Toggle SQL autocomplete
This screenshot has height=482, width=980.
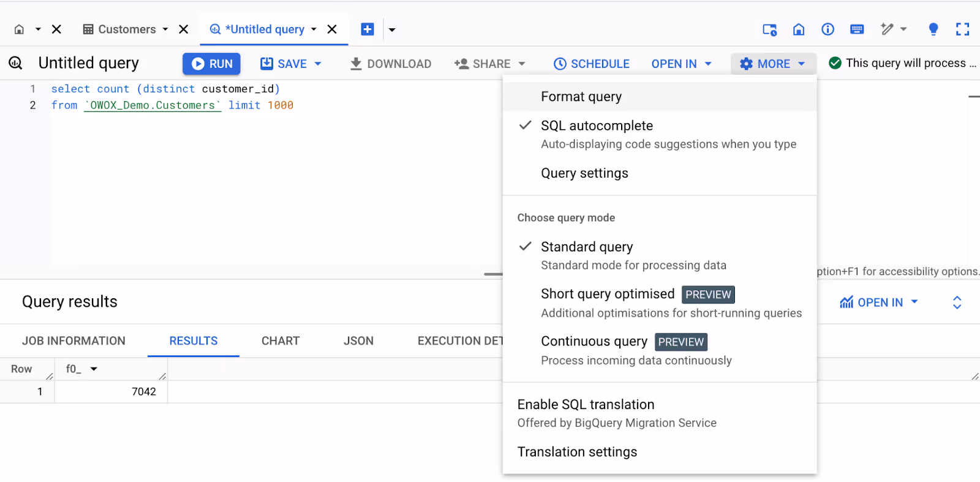(660, 135)
